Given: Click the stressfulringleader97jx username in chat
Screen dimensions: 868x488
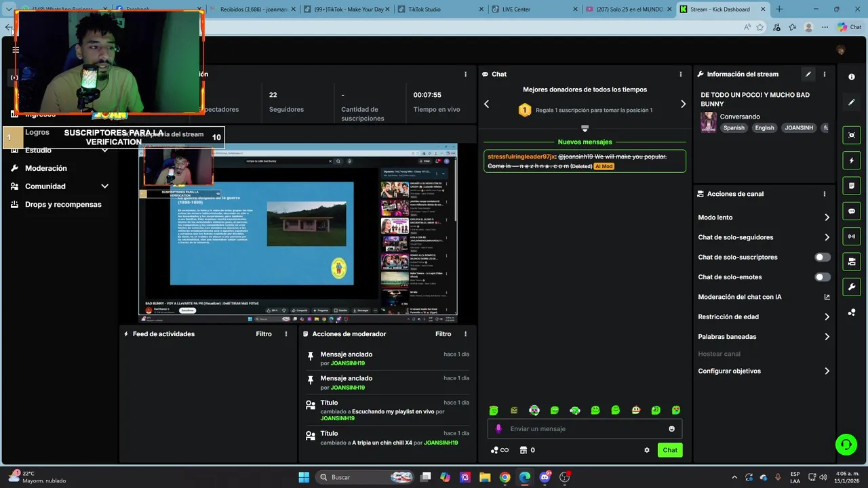Looking at the screenshot, I should click(x=521, y=157).
